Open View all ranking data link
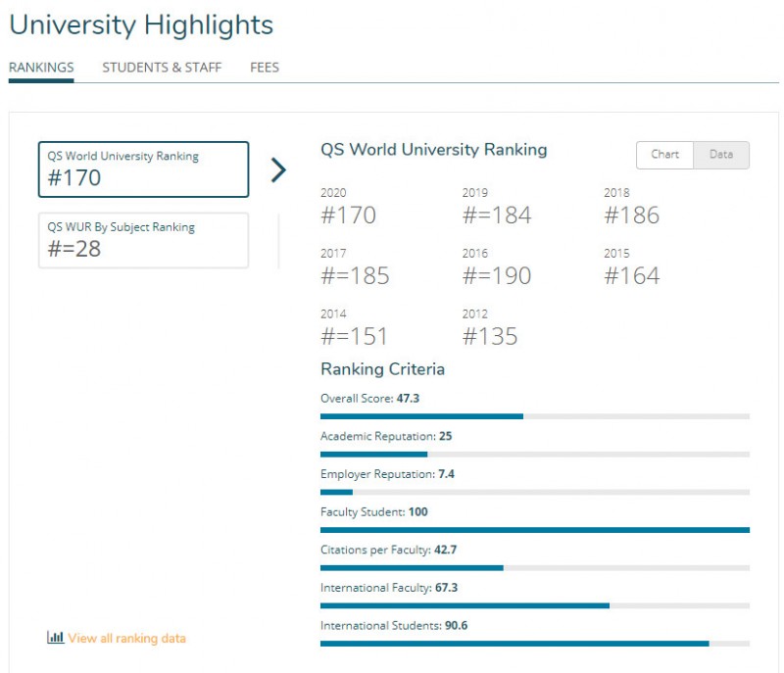 pos(127,638)
